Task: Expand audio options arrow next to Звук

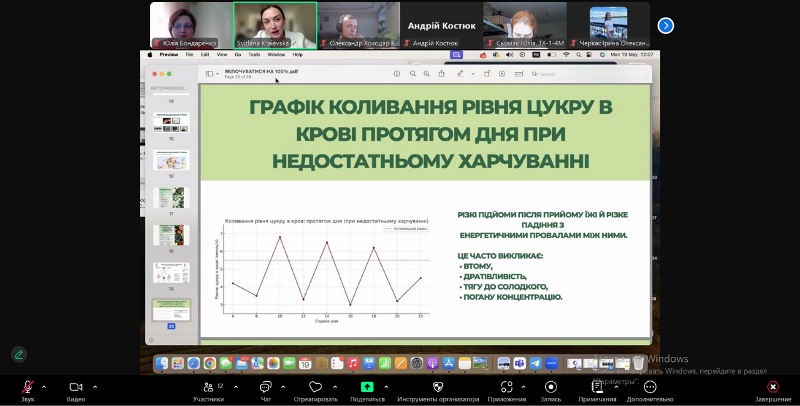Action: pyautogui.click(x=44, y=387)
